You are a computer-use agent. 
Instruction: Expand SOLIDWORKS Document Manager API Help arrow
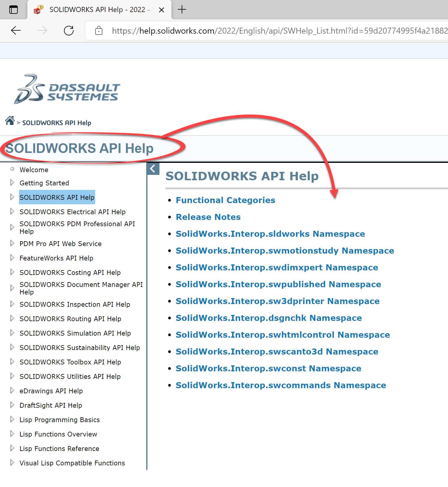12,288
